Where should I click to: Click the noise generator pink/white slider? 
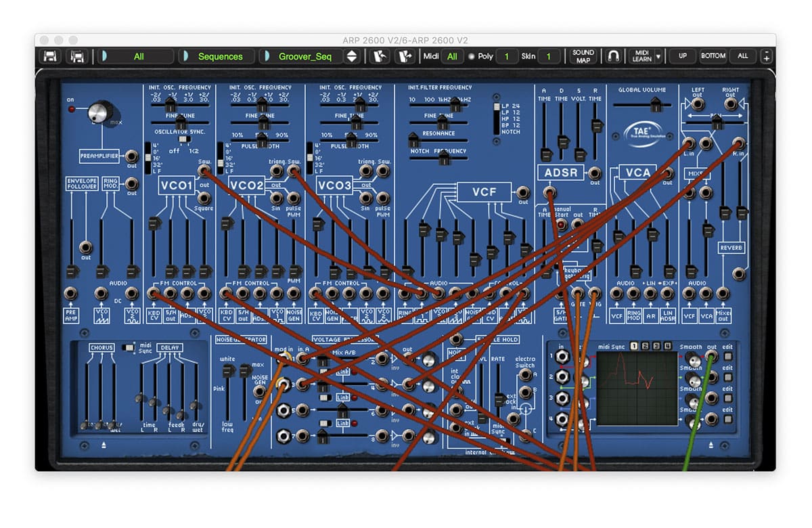[229, 393]
